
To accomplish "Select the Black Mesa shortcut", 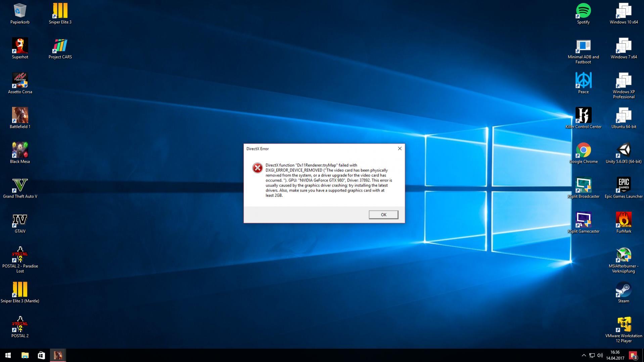I will pos(20,153).
